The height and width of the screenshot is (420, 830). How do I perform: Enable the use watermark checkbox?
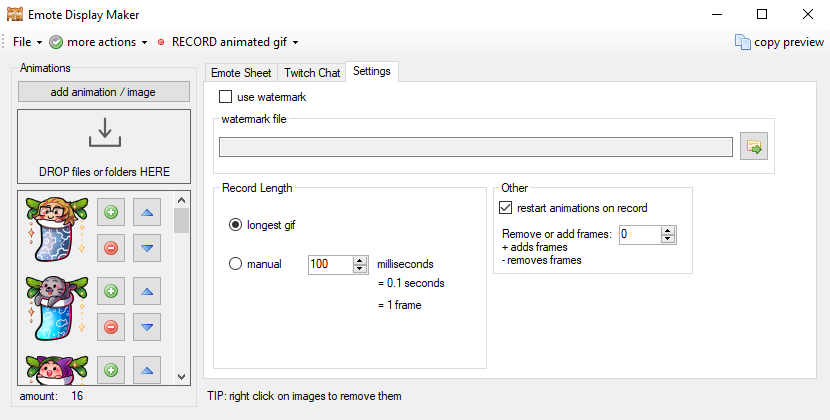coord(225,98)
